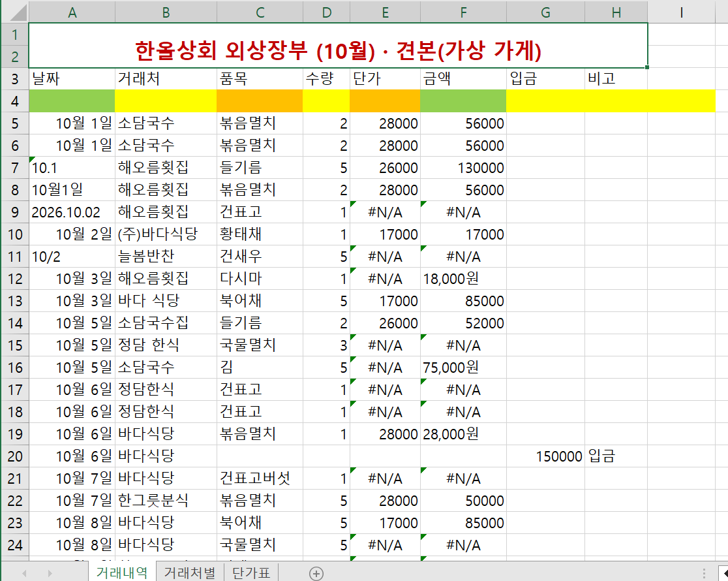Click the select-all corner triangle
This screenshot has height=581, width=728.
pos(18,12)
